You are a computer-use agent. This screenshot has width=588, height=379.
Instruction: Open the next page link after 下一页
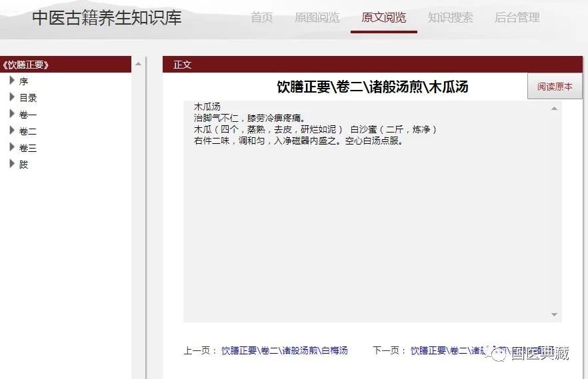tap(483, 350)
